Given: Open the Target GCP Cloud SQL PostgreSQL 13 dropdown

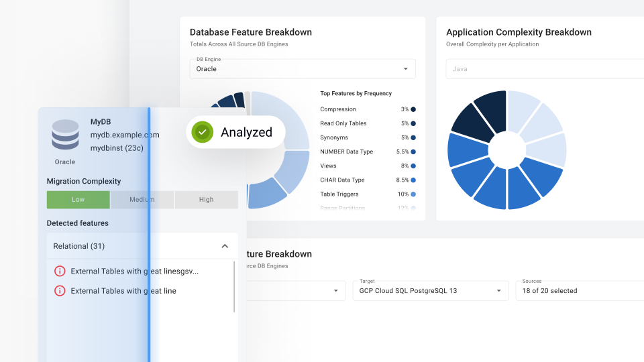Looking at the screenshot, I should point(431,290).
